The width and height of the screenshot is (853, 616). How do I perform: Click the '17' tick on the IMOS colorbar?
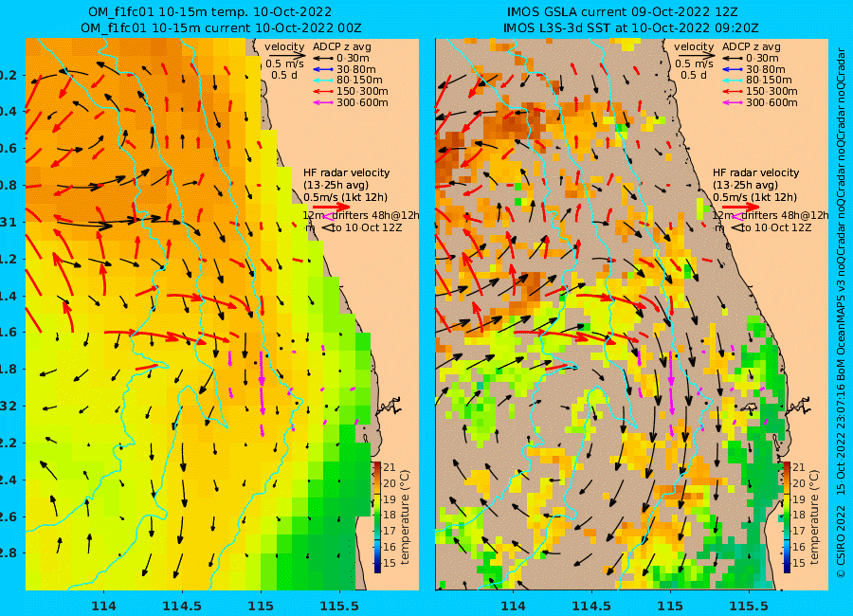[799, 531]
